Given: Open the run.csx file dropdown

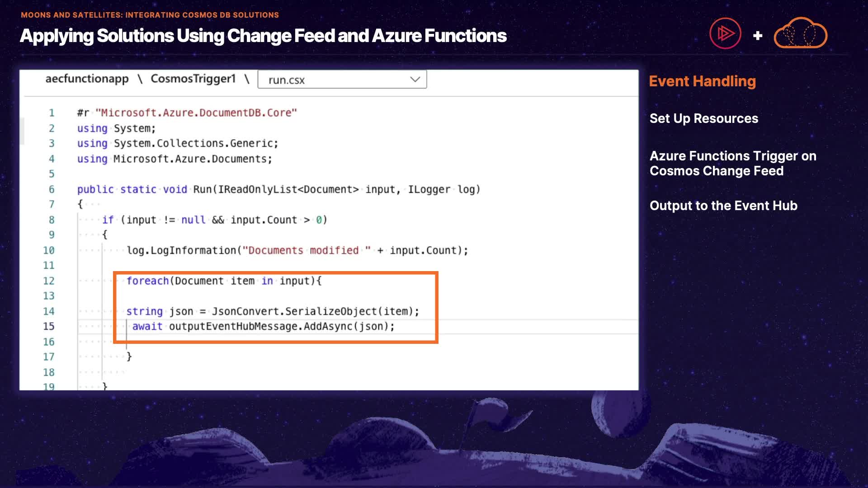Looking at the screenshot, I should point(342,80).
